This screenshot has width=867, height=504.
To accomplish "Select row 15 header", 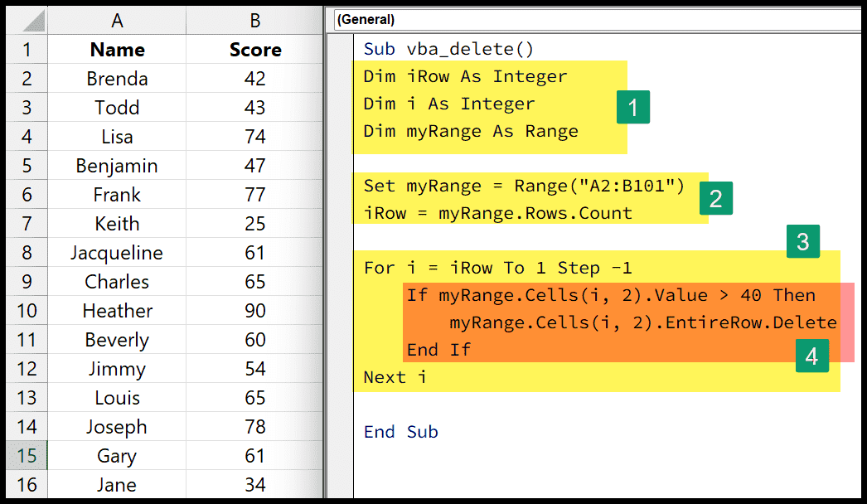I will pyautogui.click(x=27, y=456).
